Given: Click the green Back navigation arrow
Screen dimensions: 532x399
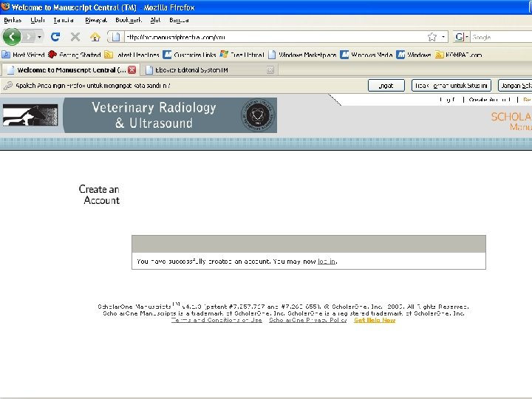Looking at the screenshot, I should [12, 36].
